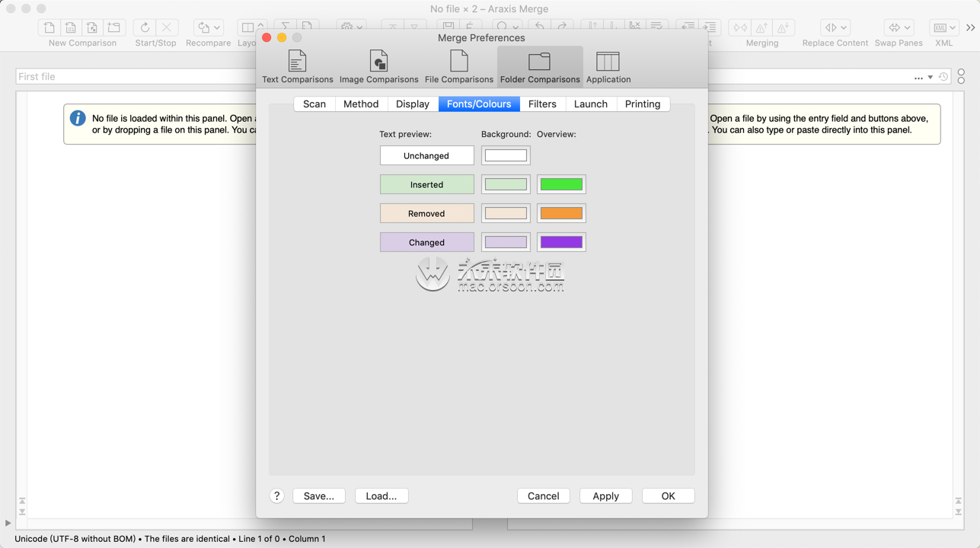Click the Removed text preview button
The height and width of the screenshot is (548, 980).
pyautogui.click(x=426, y=213)
